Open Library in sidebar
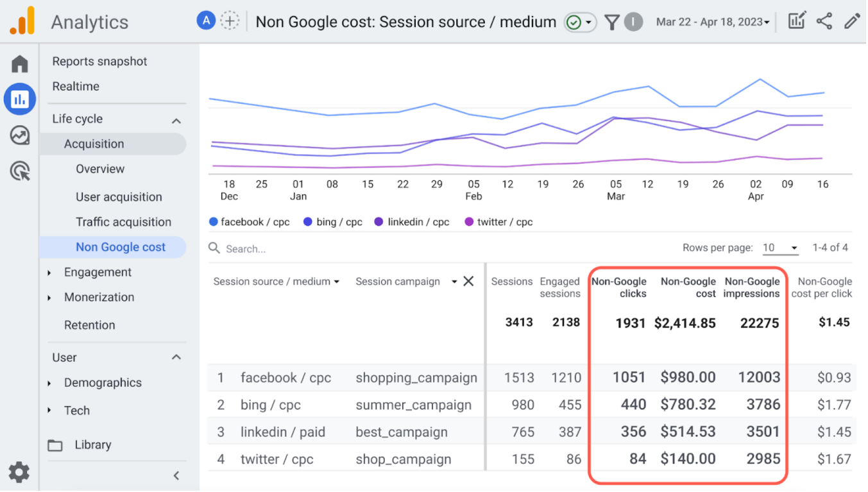Image resolution: width=868 pixels, height=492 pixels. pyautogui.click(x=93, y=445)
